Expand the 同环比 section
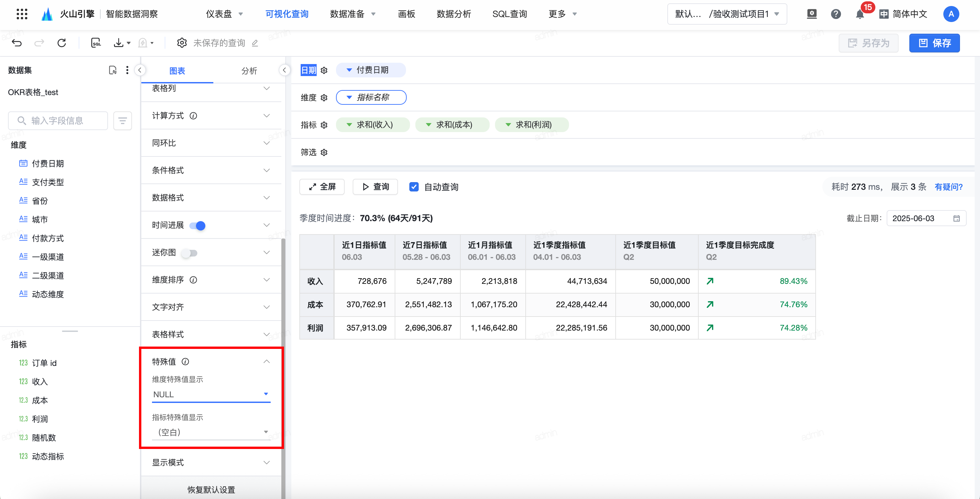The height and width of the screenshot is (499, 980). point(211,143)
